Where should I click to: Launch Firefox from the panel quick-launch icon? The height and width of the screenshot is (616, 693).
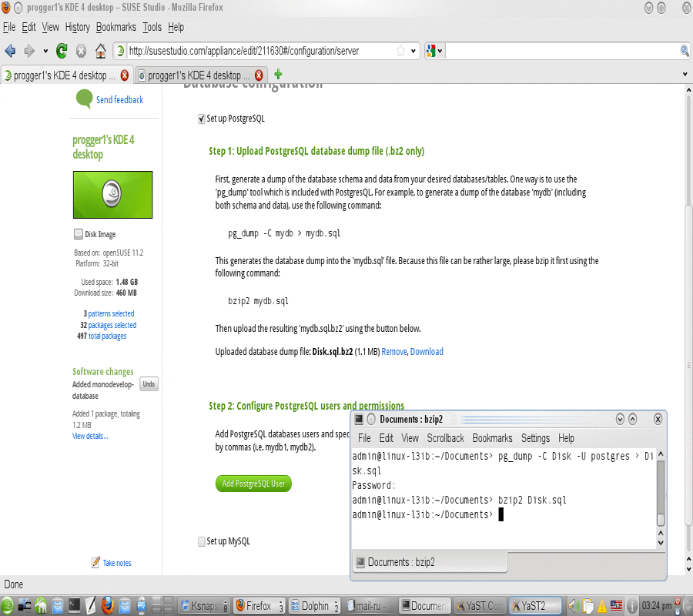point(107,605)
